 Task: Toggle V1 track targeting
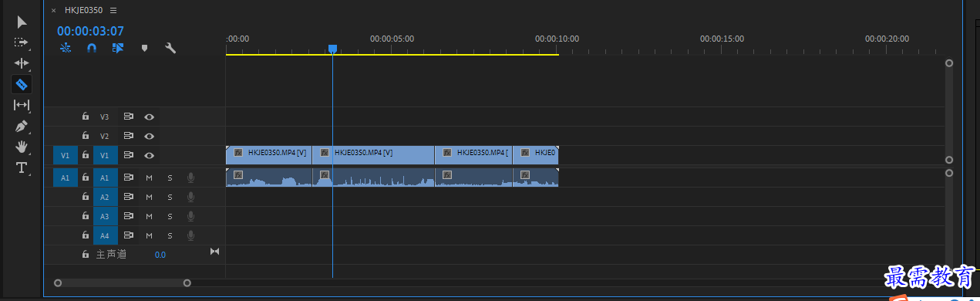point(105,155)
